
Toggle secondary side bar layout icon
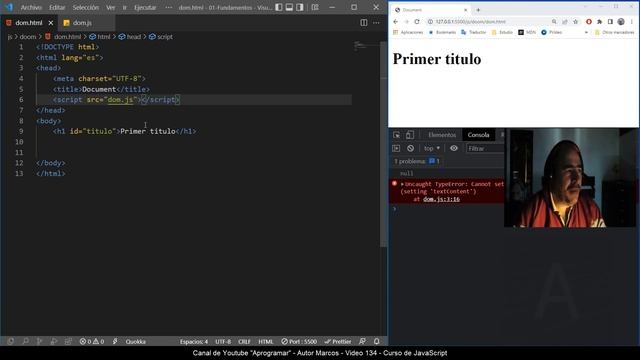(x=300, y=7)
